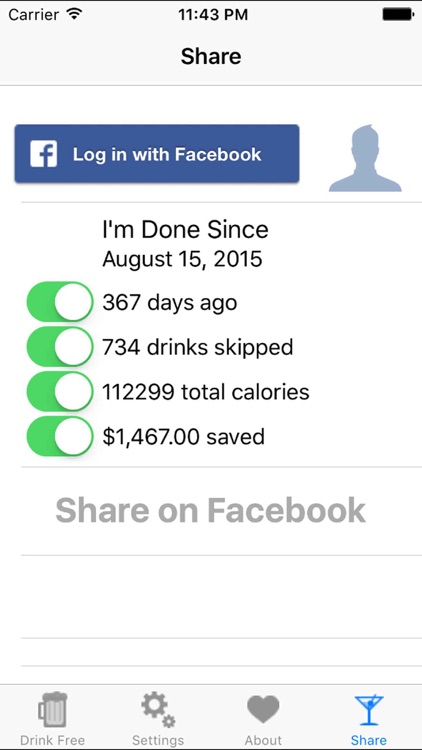Tap the battery indicator icon
The image size is (422, 750).
pos(398,14)
